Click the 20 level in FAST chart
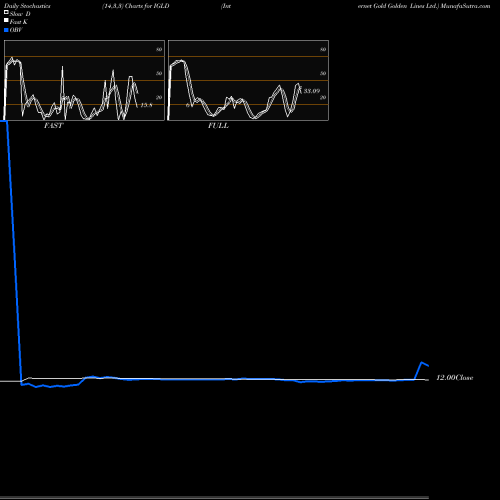The height and width of the screenshot is (500, 500). click(x=159, y=97)
